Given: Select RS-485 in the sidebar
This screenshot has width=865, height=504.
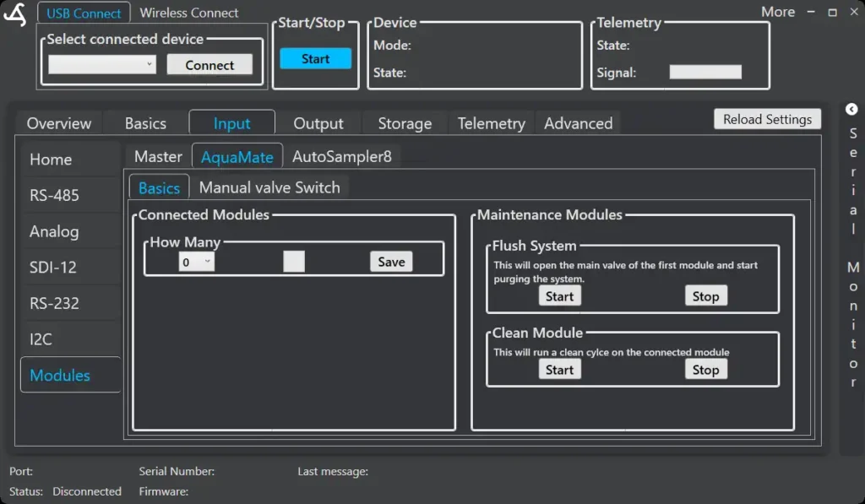Looking at the screenshot, I should point(54,195).
